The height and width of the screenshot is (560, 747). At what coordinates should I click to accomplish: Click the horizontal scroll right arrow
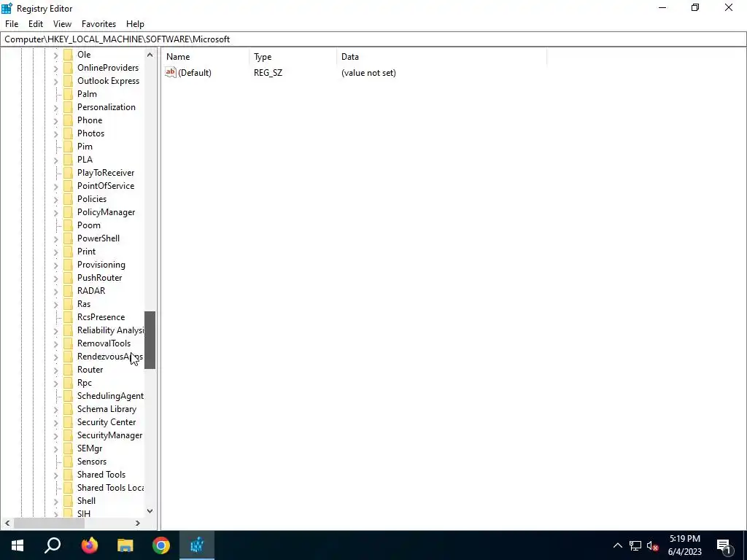[138, 524]
